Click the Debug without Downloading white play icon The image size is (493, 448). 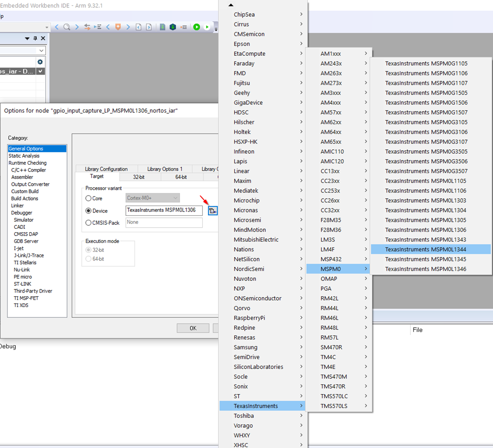coord(207,27)
